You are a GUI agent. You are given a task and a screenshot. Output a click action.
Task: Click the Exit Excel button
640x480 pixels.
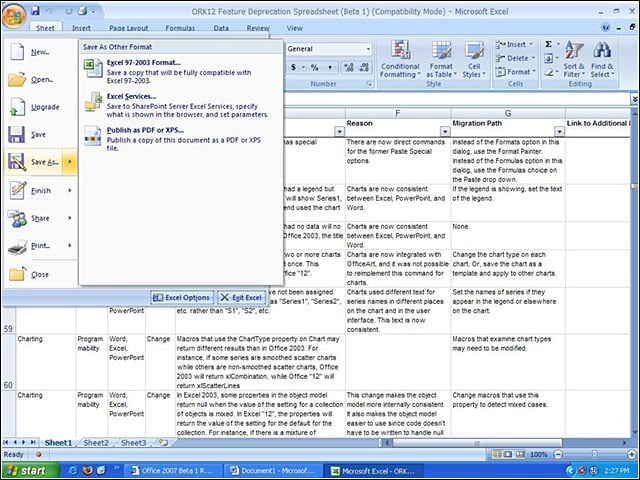click(x=242, y=298)
